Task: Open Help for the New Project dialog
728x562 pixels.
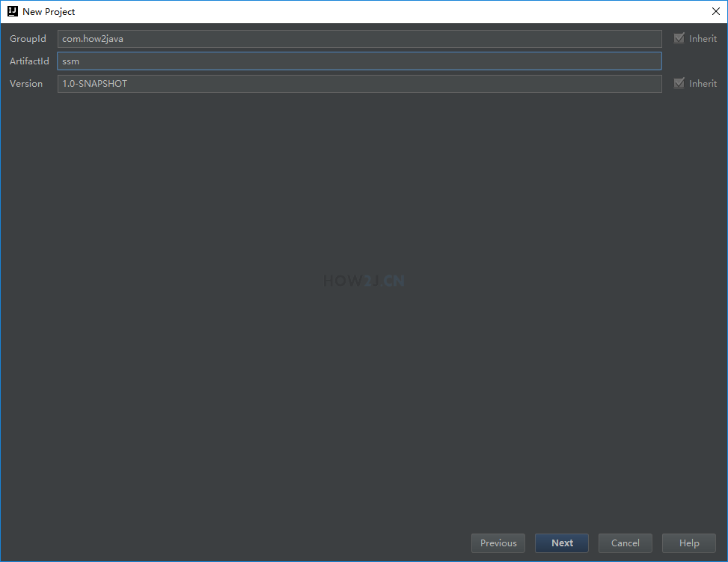Action: pos(689,543)
